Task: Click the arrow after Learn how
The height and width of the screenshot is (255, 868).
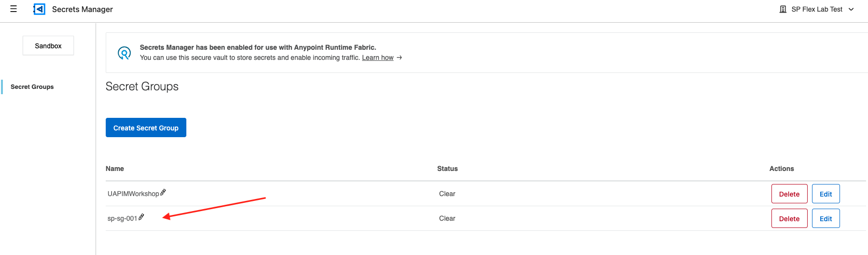Action: pyautogui.click(x=399, y=57)
